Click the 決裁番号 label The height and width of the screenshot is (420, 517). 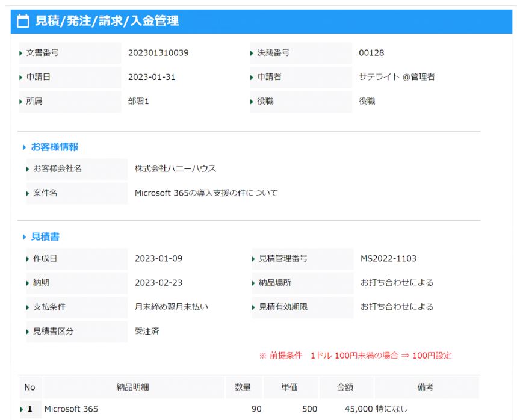[x=273, y=53]
